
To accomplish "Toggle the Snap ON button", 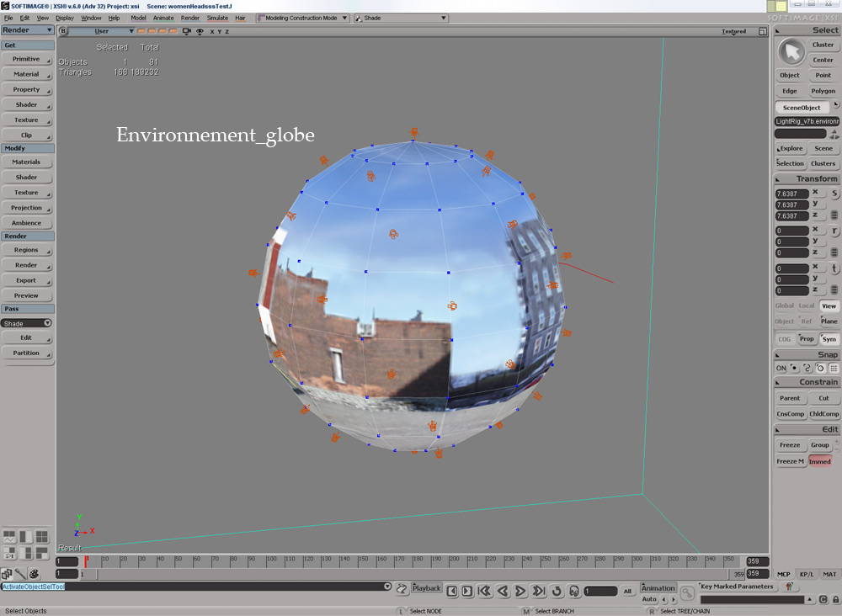I will coord(781,368).
